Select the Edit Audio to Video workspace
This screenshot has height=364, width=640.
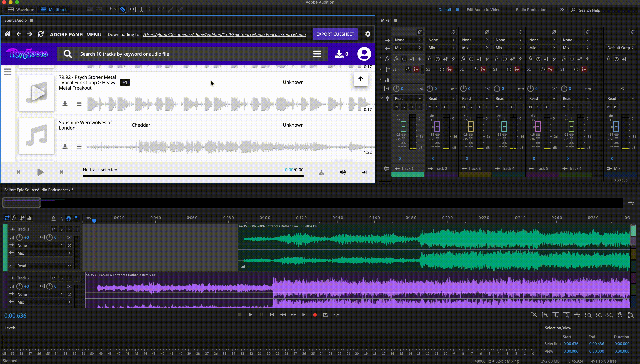click(x=483, y=9)
